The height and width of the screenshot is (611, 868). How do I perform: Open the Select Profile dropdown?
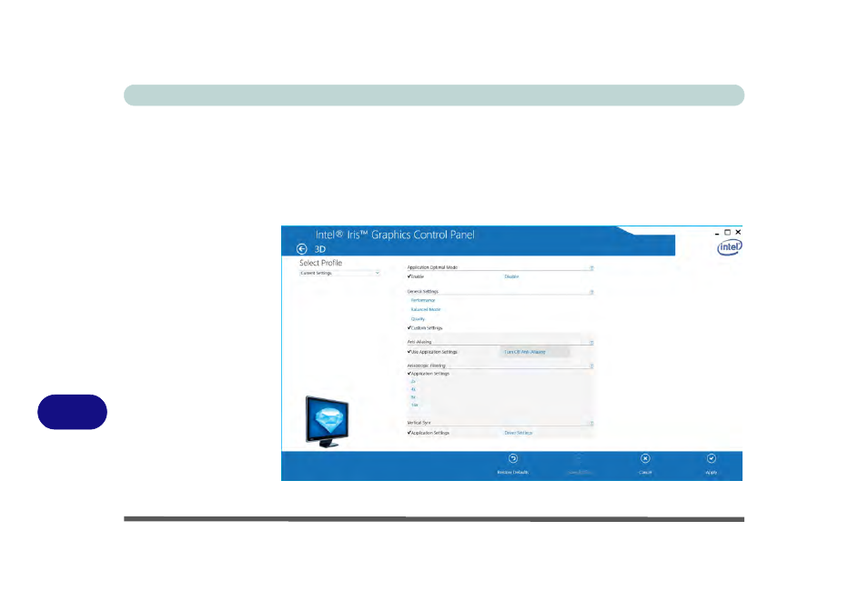(x=339, y=273)
